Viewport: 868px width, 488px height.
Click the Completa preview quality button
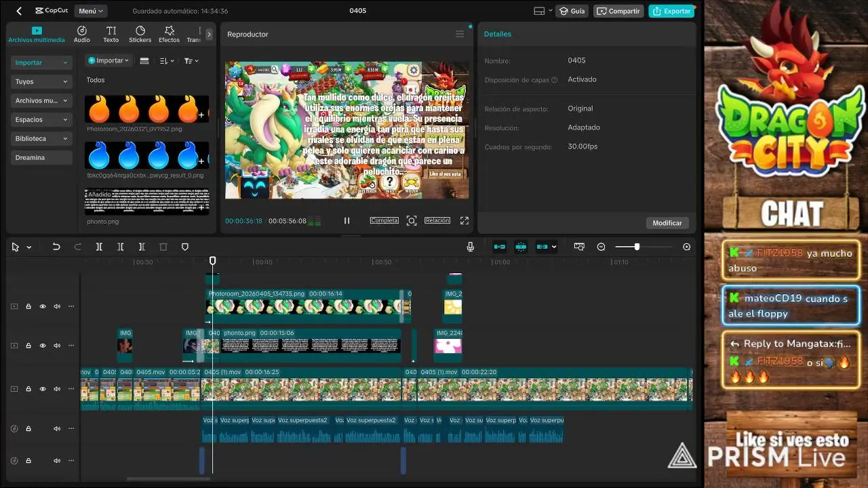(x=384, y=220)
